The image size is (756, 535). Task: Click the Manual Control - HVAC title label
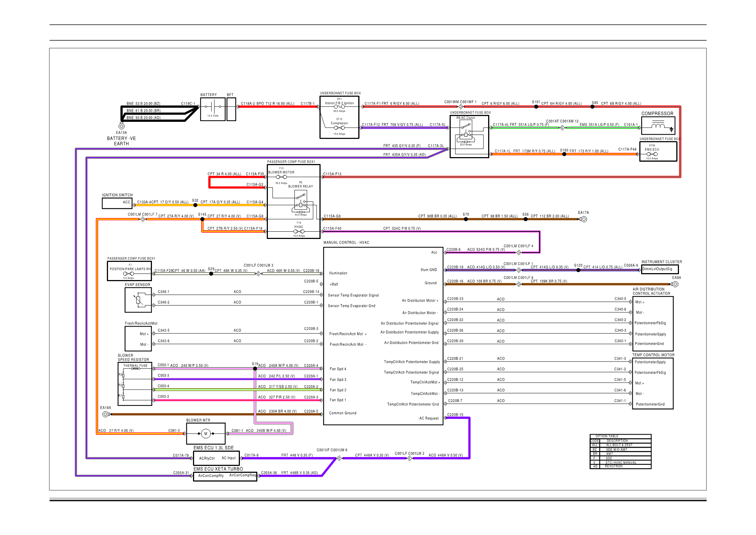[346, 243]
